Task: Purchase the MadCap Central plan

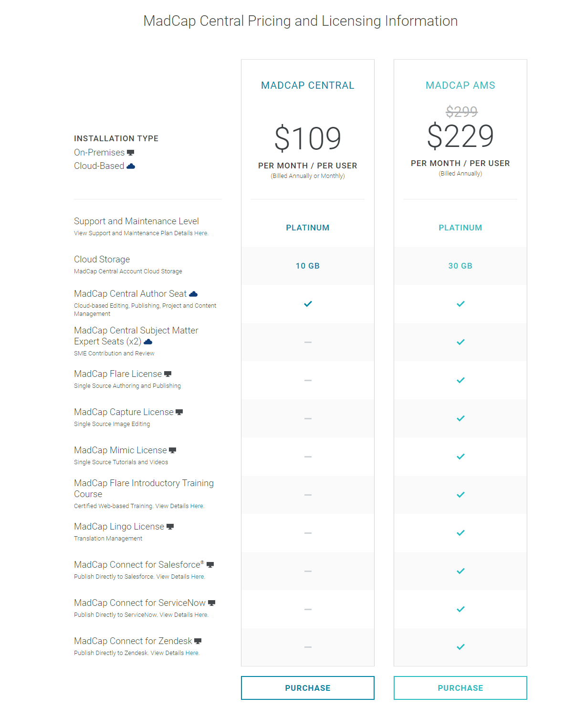Action: coord(308,688)
